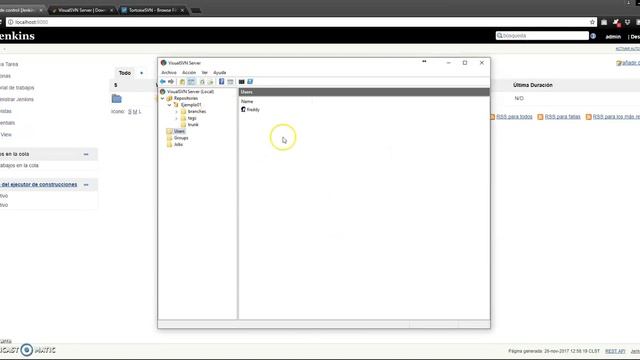Click the Groups folder icon in tree
This screenshot has width=640, height=360.
(x=169, y=138)
